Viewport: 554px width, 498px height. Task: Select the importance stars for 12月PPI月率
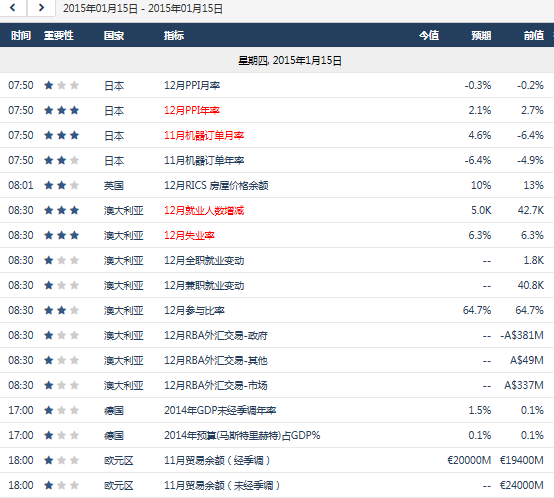tap(61, 85)
